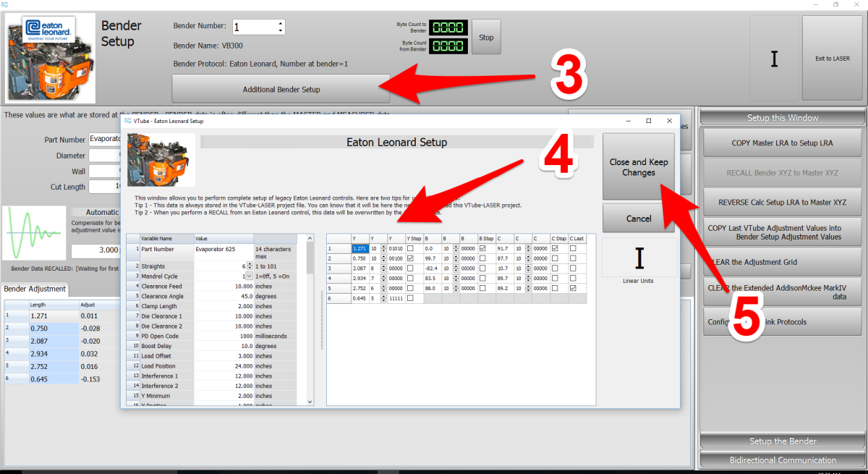Click the Byte Count to Bender display
This screenshot has width=868, height=474.
(448, 27)
